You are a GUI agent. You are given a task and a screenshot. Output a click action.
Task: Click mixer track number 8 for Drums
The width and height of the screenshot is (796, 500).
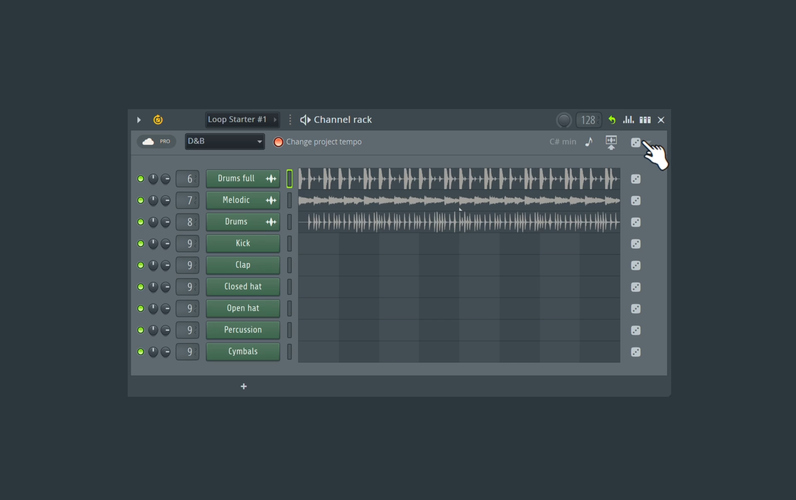click(187, 222)
